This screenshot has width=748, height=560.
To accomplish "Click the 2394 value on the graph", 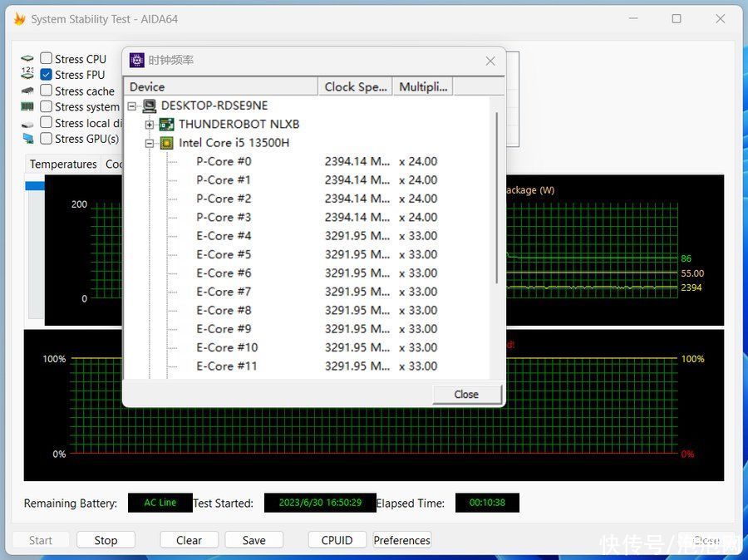I will click(691, 287).
